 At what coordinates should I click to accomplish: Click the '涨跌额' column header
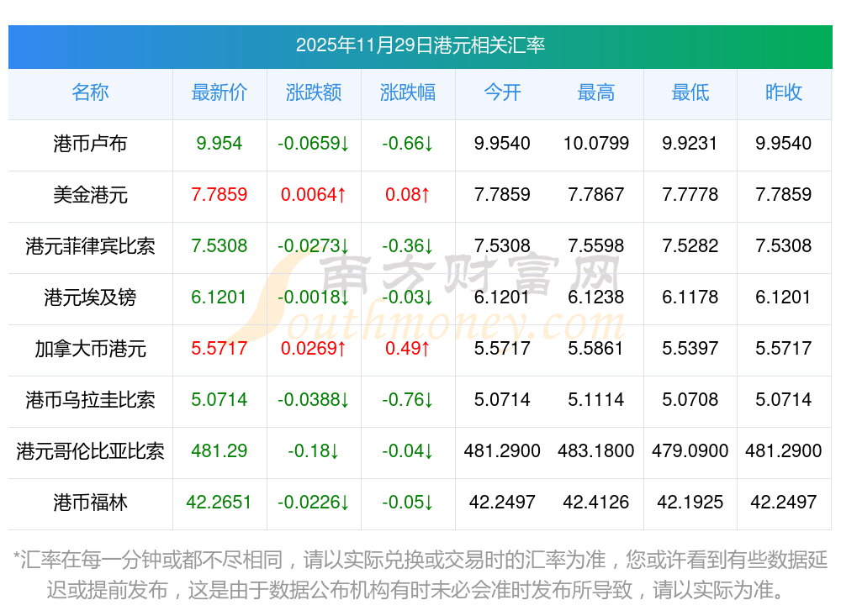313,92
